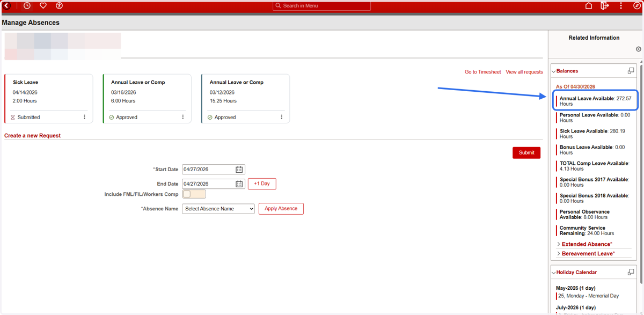644x315 pixels.
Task: Open View all requests link
Action: coord(524,72)
